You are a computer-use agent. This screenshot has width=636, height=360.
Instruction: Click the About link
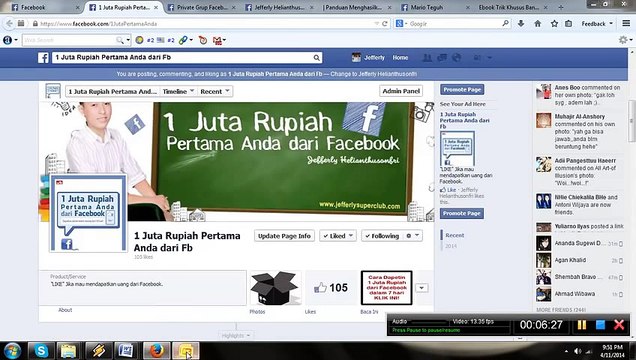(x=65, y=310)
